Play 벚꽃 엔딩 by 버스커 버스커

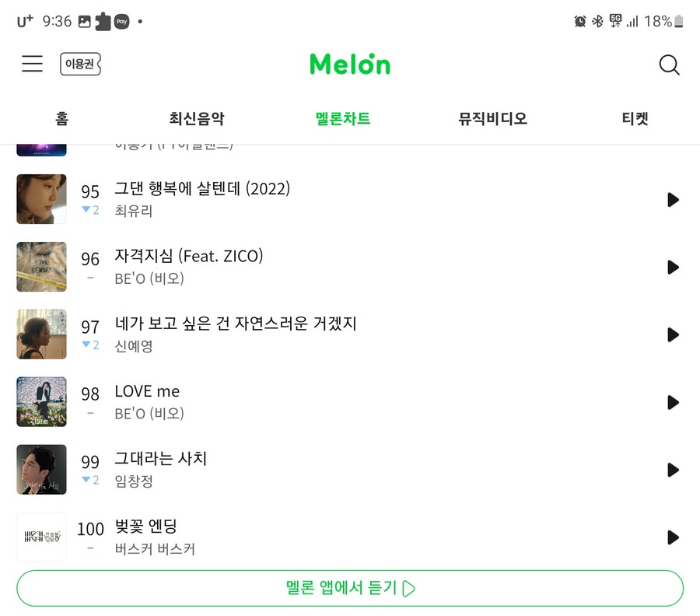[673, 537]
